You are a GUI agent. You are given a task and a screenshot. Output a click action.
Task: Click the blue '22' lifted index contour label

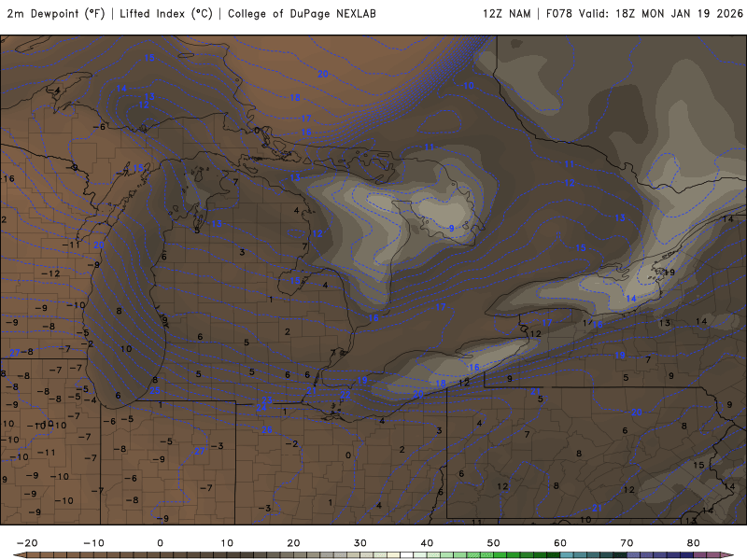click(345, 394)
